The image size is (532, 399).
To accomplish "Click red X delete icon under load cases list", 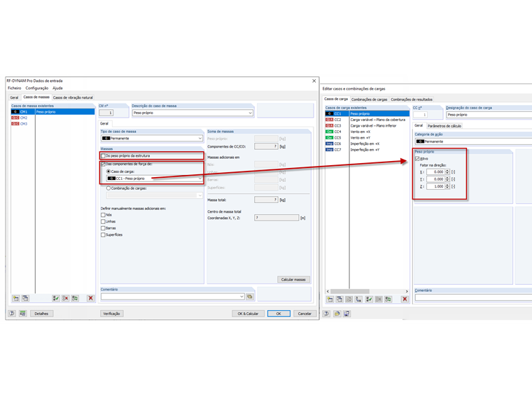I will pyautogui.click(x=405, y=300).
